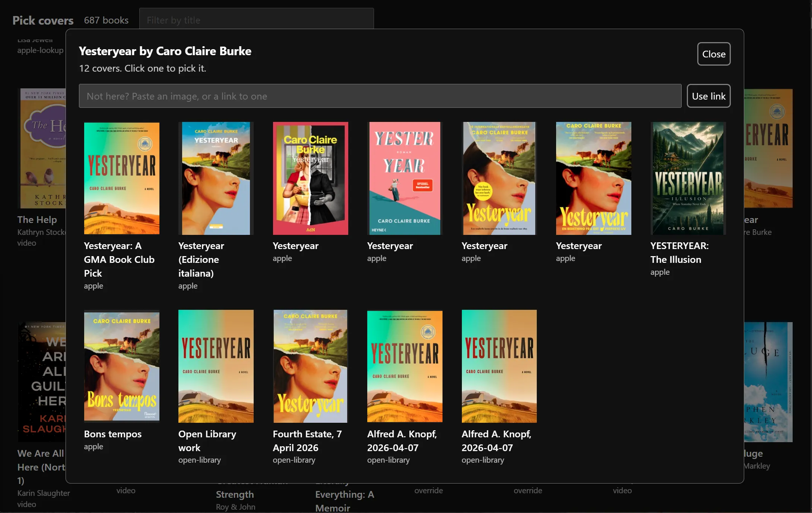Pick the pink Heyne Roman cover
The width and height of the screenshot is (812, 513).
(405, 178)
